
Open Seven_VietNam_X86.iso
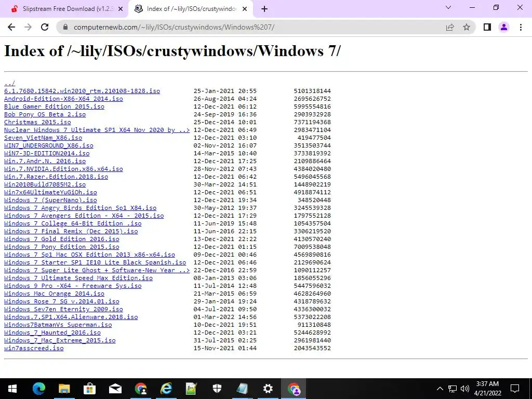43,138
